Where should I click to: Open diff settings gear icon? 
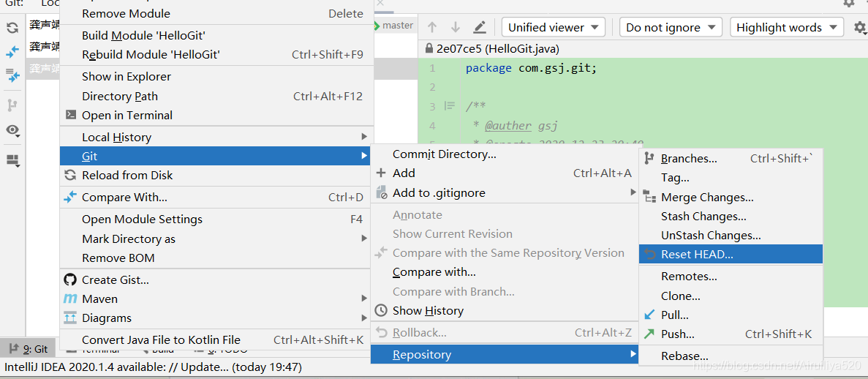point(860,27)
